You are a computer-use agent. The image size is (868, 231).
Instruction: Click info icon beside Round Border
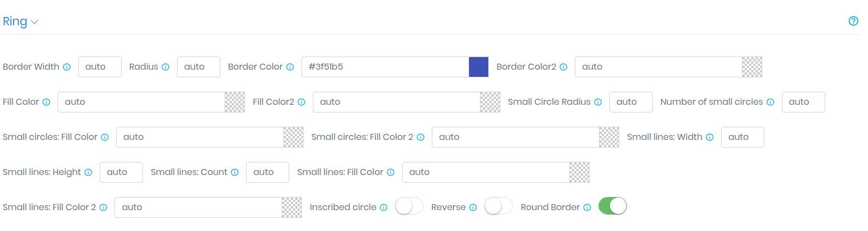pyautogui.click(x=587, y=207)
